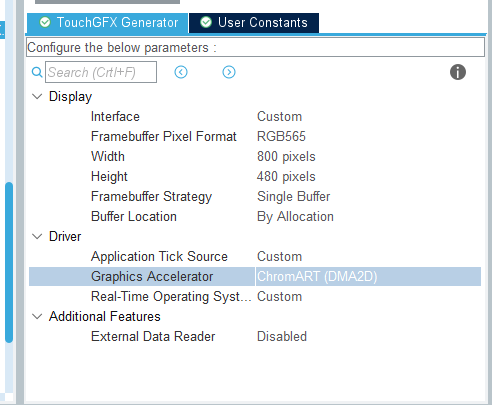492x405 pixels.
Task: Switch to the TouchGFX Generator tab
Action: (x=108, y=23)
